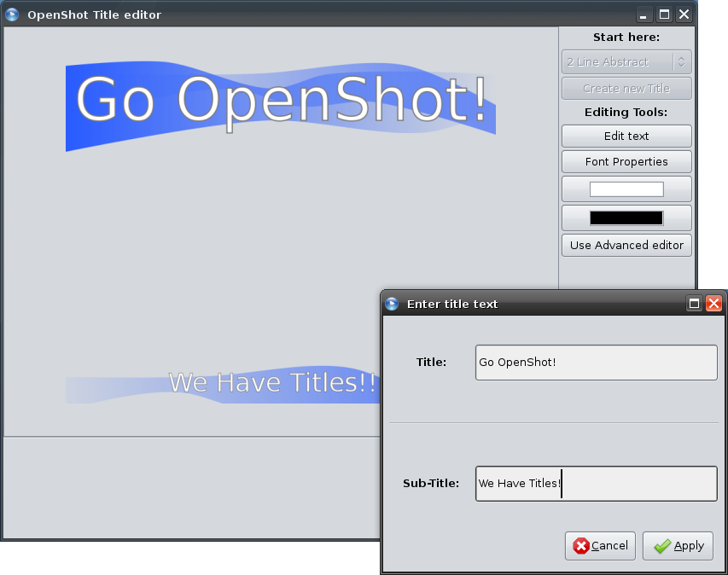728x575 pixels.
Task: Close the Enter title text dialog
Action: [x=713, y=304]
